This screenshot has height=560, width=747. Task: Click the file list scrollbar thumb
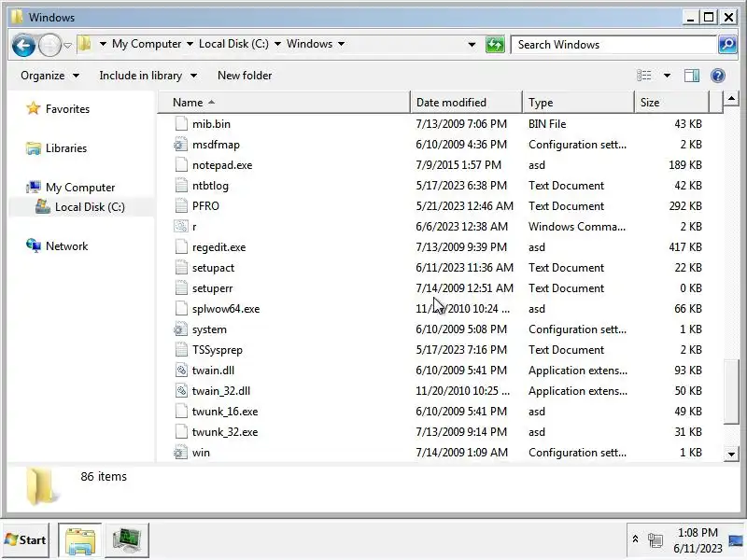click(x=731, y=391)
